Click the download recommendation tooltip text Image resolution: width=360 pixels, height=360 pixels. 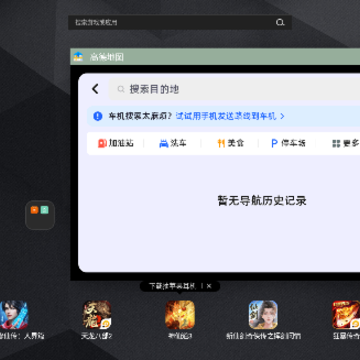[172, 286]
